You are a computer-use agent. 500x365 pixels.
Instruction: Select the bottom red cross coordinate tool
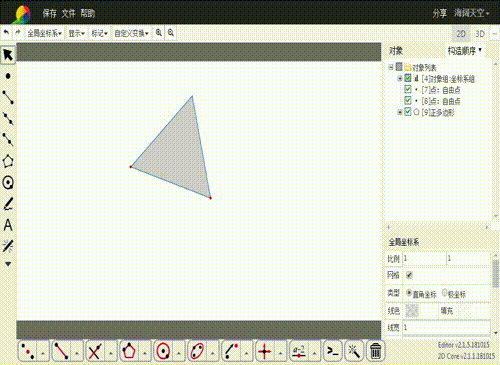click(x=265, y=351)
